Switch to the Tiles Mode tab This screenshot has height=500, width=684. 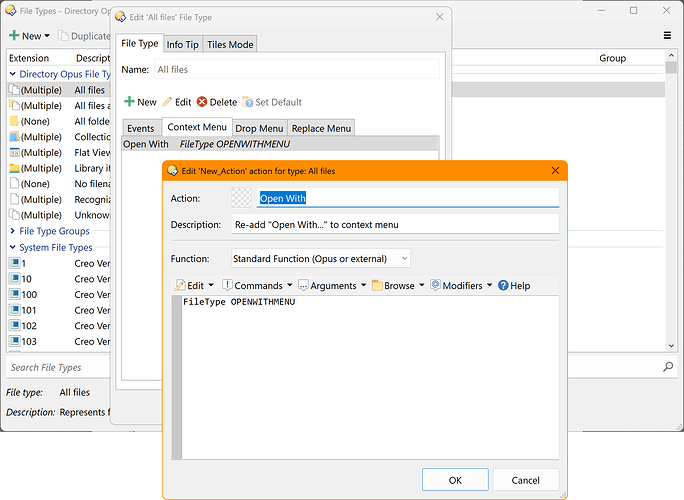[x=230, y=45]
